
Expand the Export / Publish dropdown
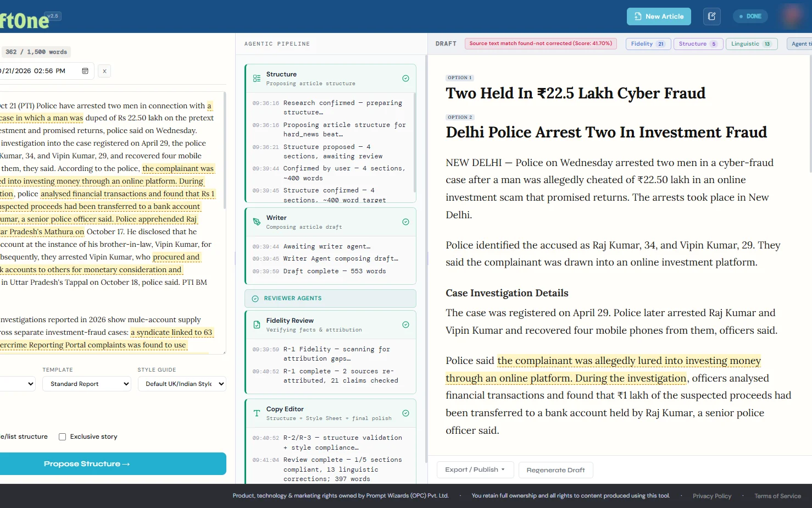(x=475, y=470)
